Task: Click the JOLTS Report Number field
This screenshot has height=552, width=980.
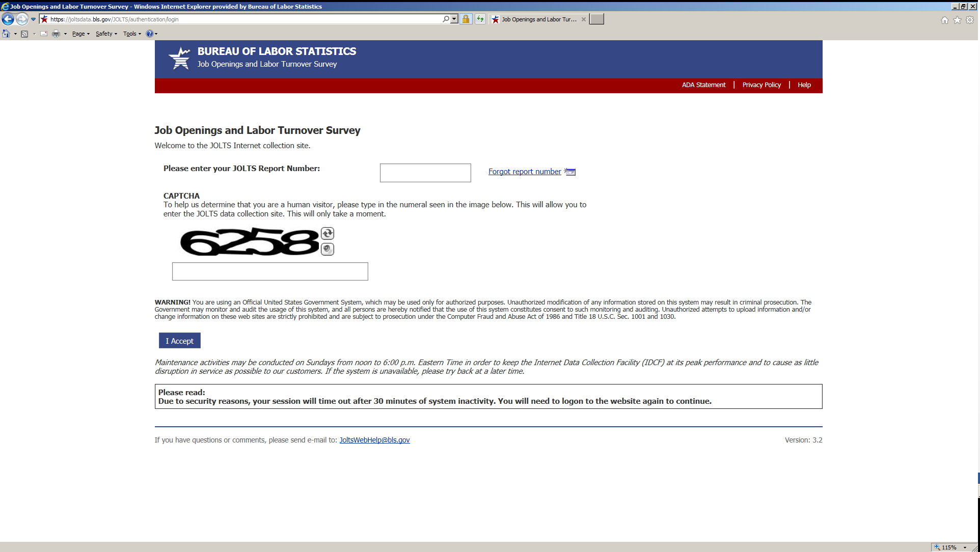Action: tap(425, 173)
